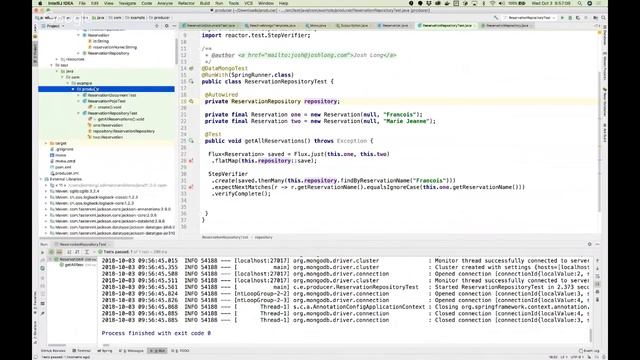Open the Project view dropdown
Viewport: 640px width, 360px height.
pos(53,26)
